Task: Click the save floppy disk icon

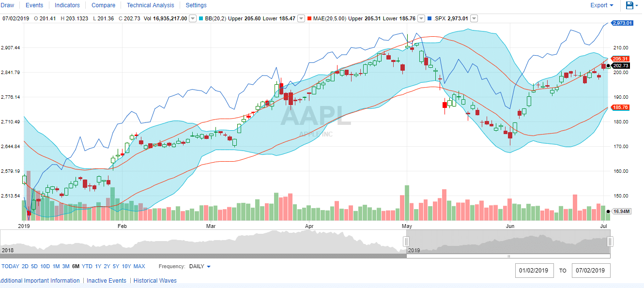Action: click(x=629, y=5)
